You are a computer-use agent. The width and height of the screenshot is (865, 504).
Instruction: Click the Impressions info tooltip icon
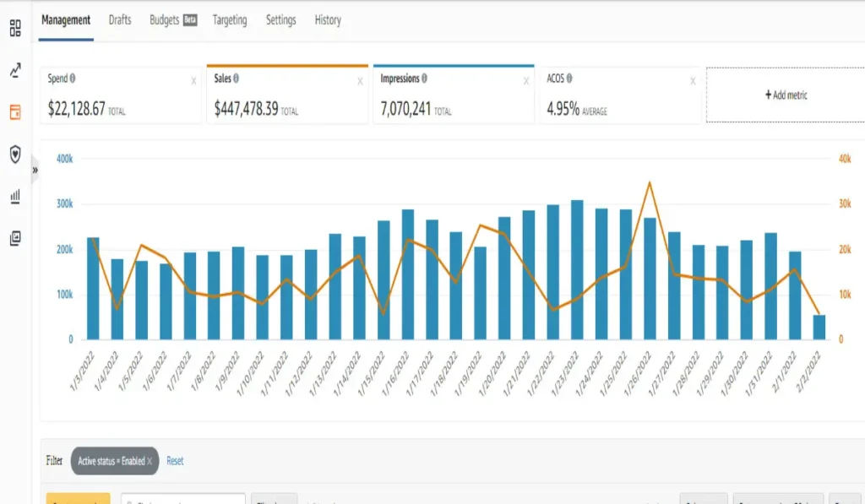click(x=425, y=79)
